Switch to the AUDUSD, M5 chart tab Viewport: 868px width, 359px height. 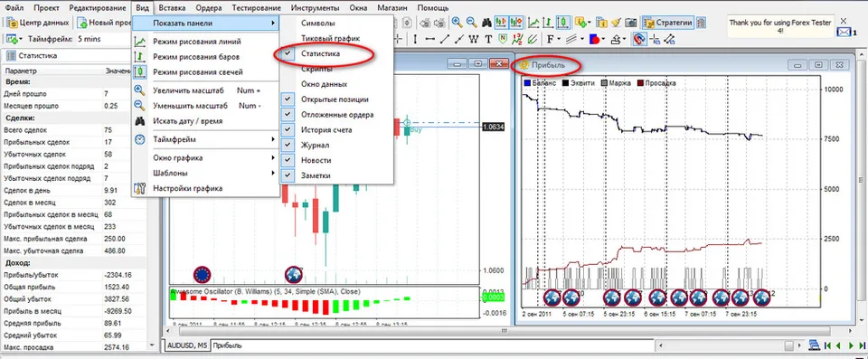(187, 345)
